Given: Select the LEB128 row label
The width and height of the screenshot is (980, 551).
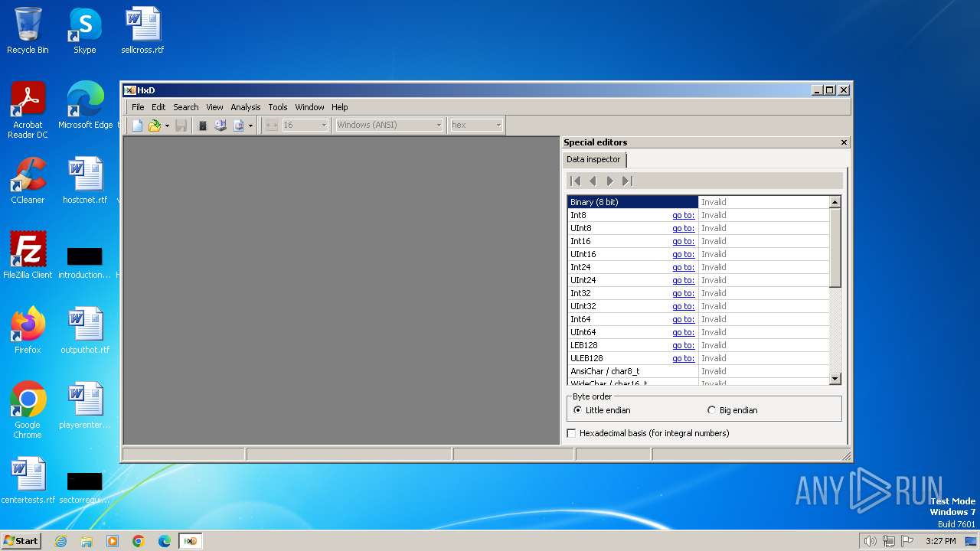Looking at the screenshot, I should [584, 345].
